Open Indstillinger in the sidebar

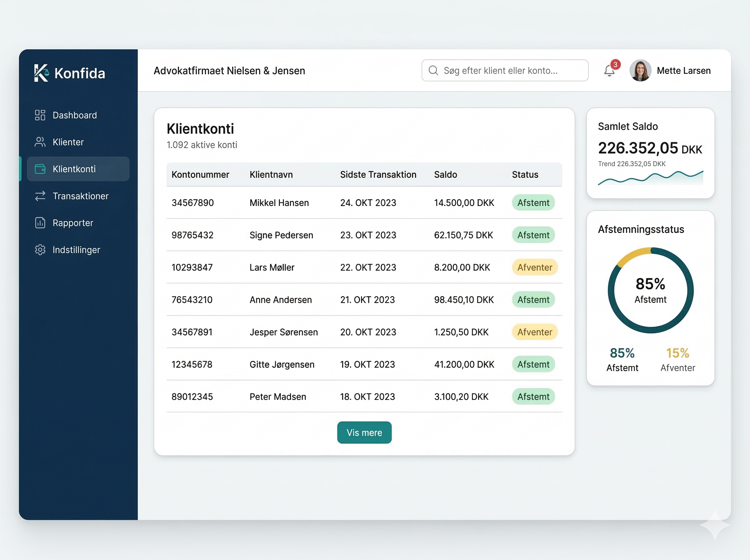(x=78, y=250)
